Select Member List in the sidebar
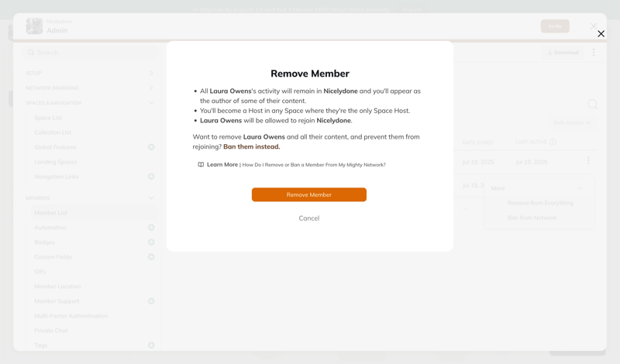The image size is (620, 364). click(94, 213)
